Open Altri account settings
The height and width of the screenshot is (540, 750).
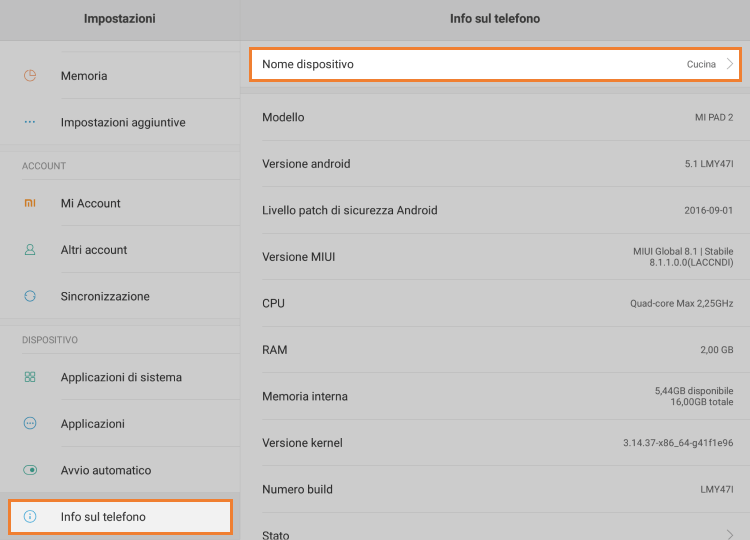click(120, 250)
